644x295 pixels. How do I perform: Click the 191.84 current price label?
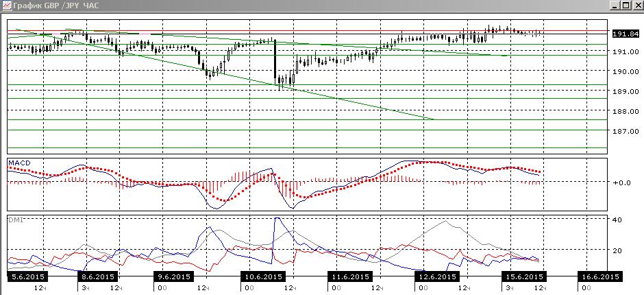pos(625,34)
